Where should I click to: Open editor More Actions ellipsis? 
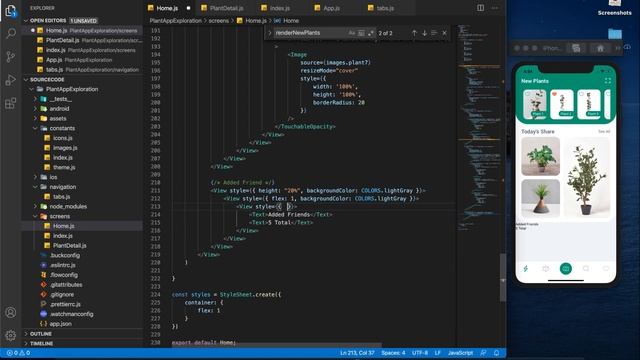(x=495, y=8)
